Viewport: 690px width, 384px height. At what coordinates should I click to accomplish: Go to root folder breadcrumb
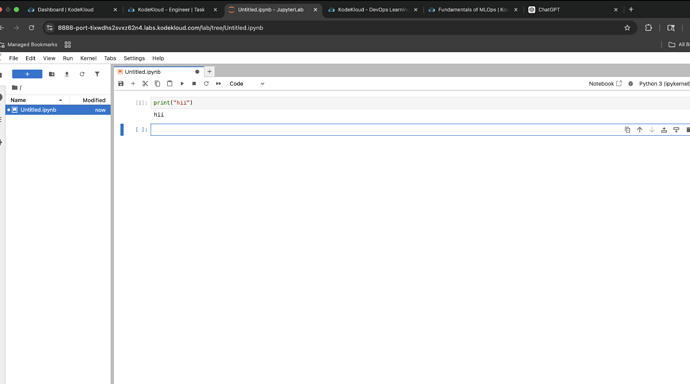pos(15,88)
